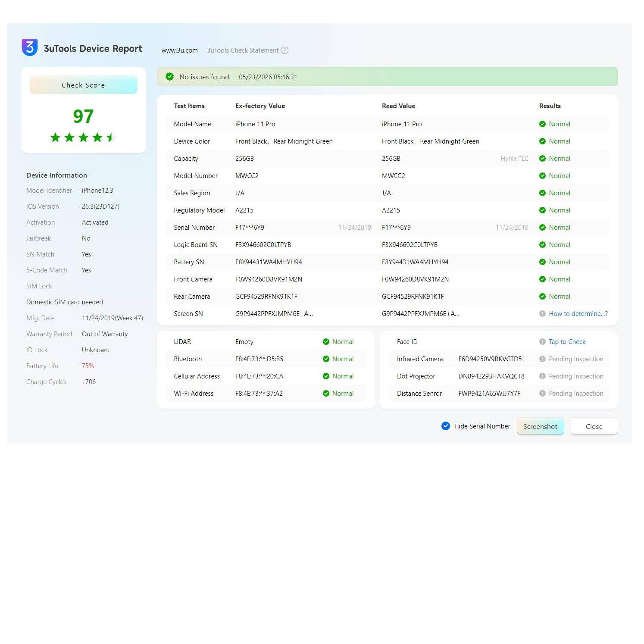Select the Mfg. Date value 11/24/2019(Week 47)
Viewport: 644px width, 644px height.
click(x=113, y=318)
